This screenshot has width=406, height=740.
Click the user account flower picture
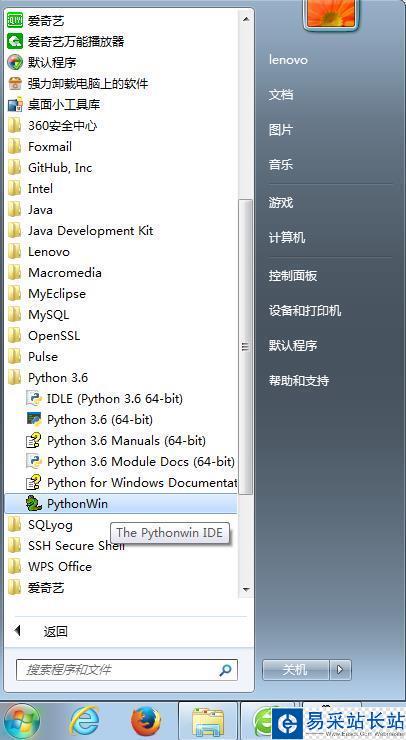(x=331, y=12)
